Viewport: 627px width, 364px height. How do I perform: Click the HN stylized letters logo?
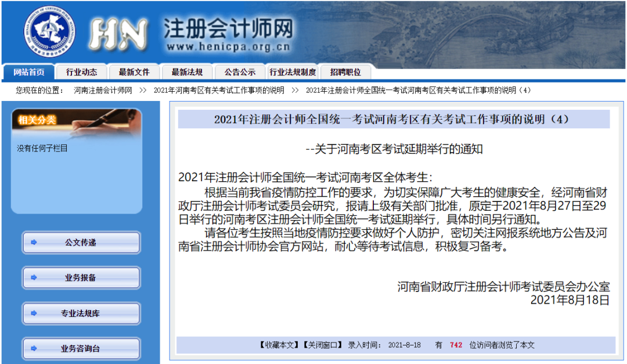(x=117, y=34)
